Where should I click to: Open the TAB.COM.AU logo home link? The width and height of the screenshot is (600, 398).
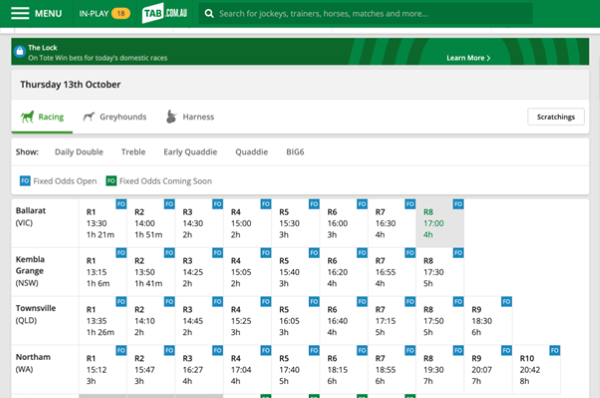coord(165,13)
